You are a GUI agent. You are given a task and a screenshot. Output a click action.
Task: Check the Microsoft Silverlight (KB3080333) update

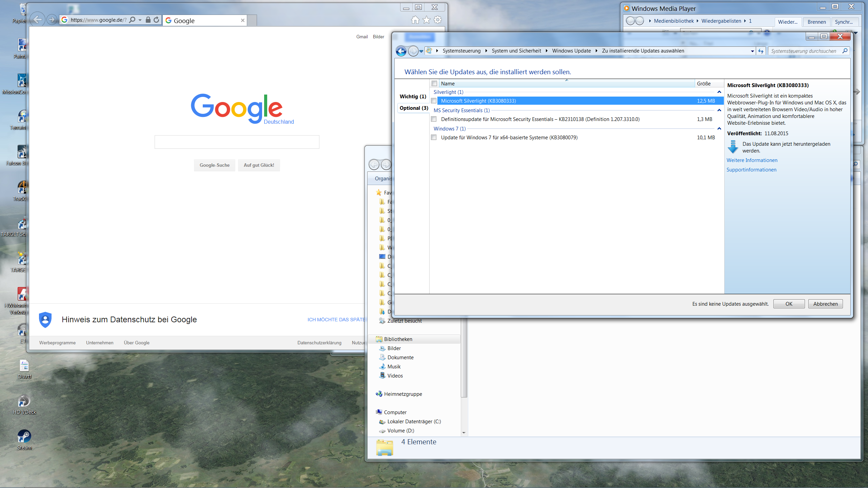pyautogui.click(x=434, y=101)
